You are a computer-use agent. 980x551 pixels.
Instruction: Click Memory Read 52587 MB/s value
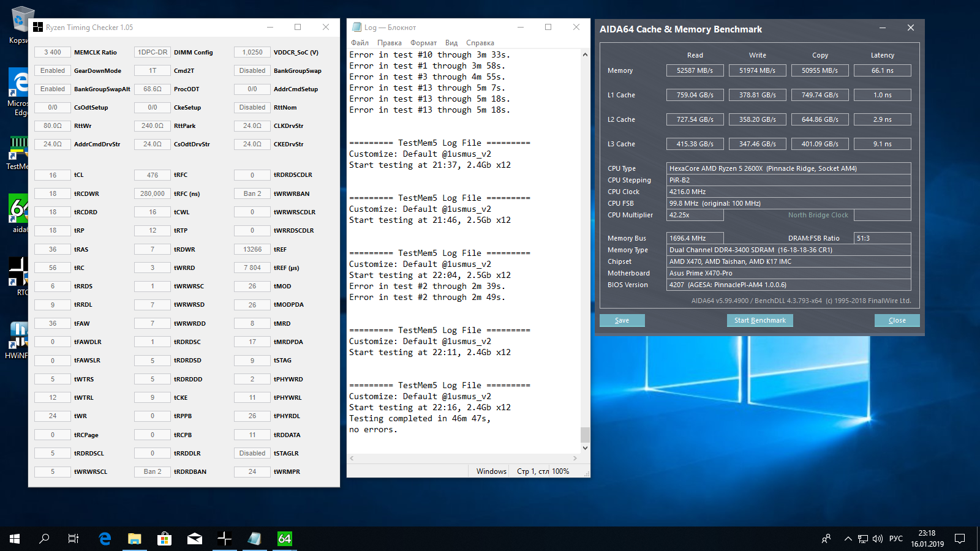[695, 70]
